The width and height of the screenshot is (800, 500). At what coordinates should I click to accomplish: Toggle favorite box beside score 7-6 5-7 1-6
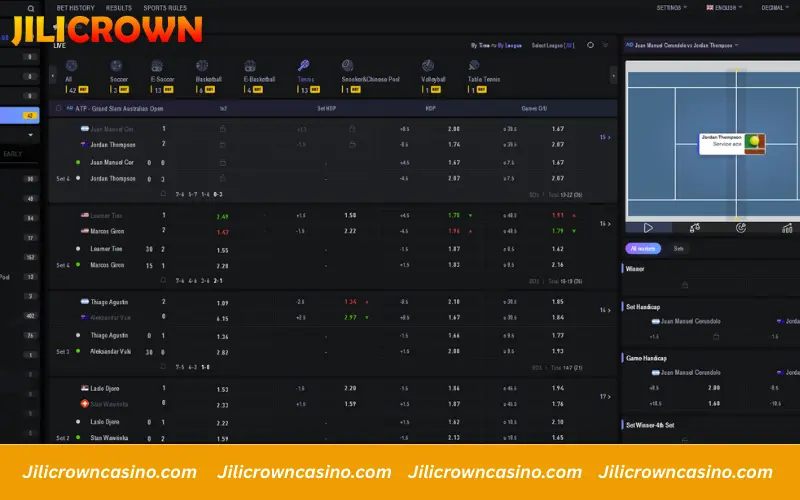(163, 194)
